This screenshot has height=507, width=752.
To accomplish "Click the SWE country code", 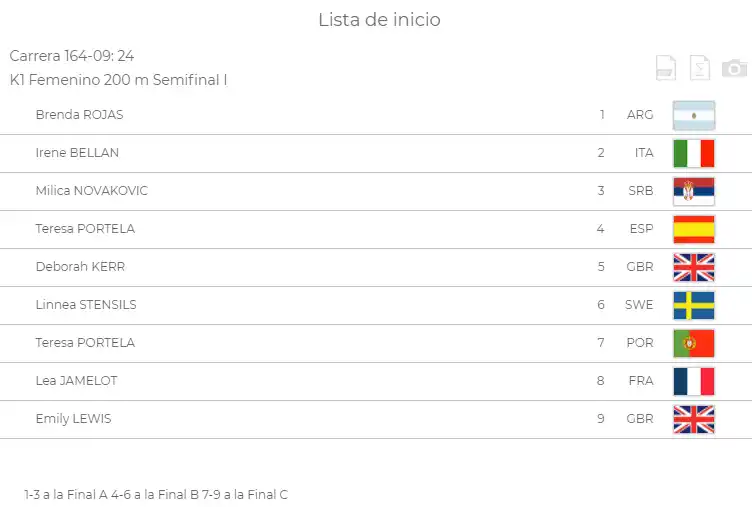I will pos(639,305).
